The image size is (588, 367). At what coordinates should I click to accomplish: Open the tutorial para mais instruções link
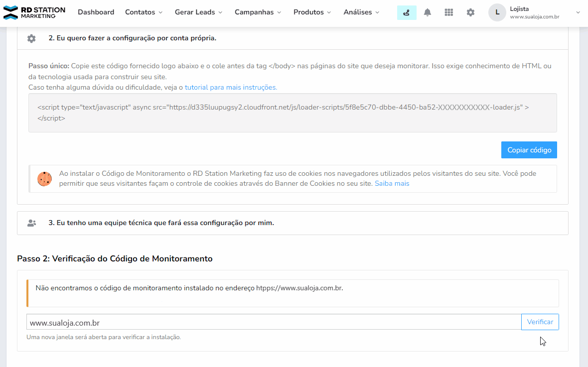(x=231, y=87)
